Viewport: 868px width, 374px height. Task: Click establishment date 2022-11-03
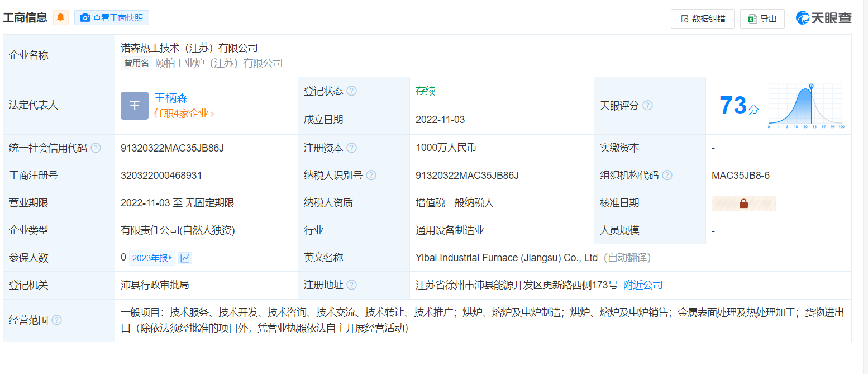coord(440,120)
